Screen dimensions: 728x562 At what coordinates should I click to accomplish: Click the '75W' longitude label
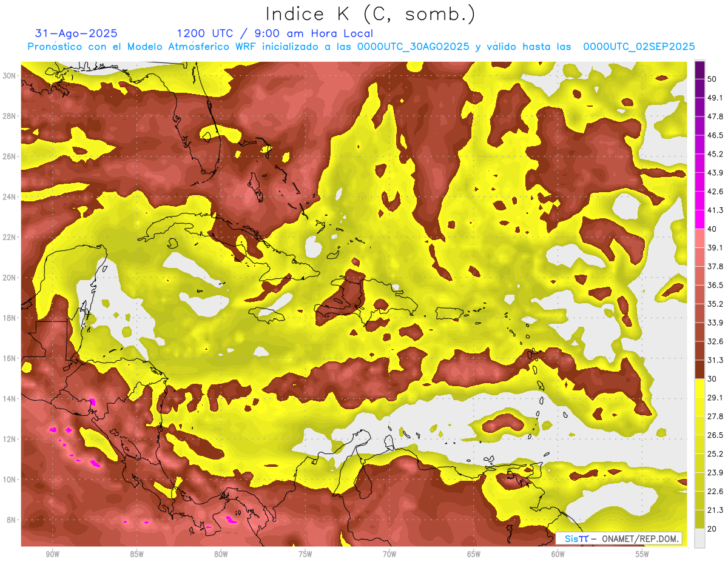305,554
